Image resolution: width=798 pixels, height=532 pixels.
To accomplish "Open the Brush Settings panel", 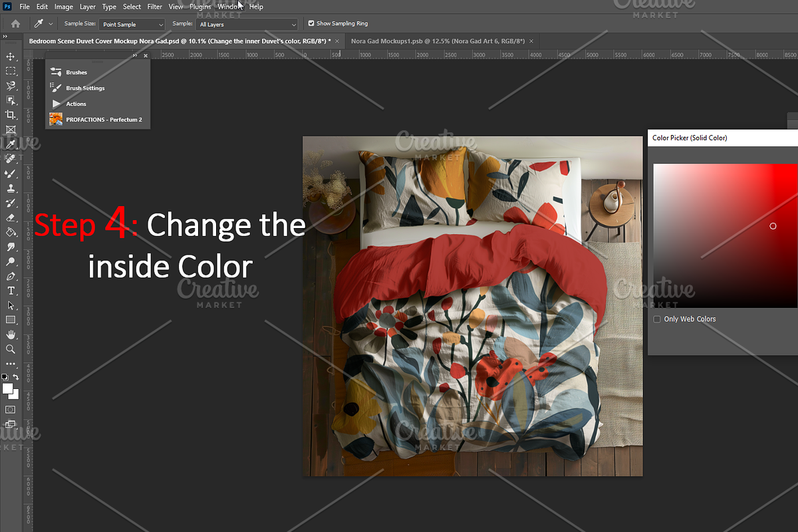I will (84, 88).
